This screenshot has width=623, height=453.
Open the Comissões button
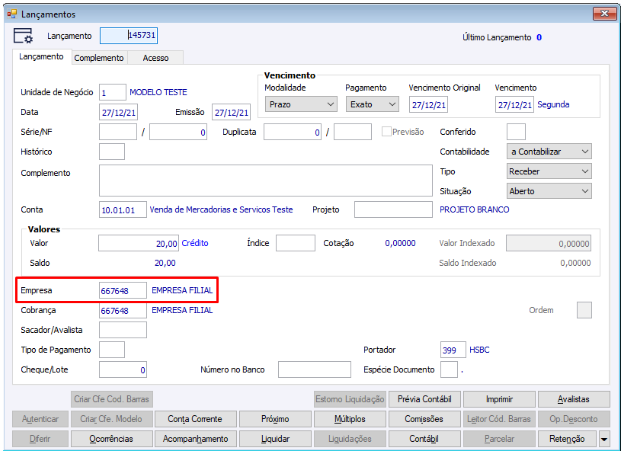424,419
